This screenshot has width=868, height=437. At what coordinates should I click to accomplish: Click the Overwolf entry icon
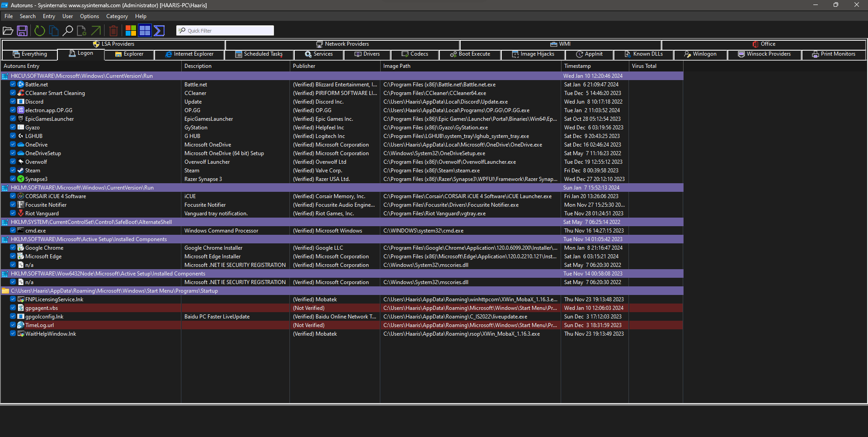(21, 162)
